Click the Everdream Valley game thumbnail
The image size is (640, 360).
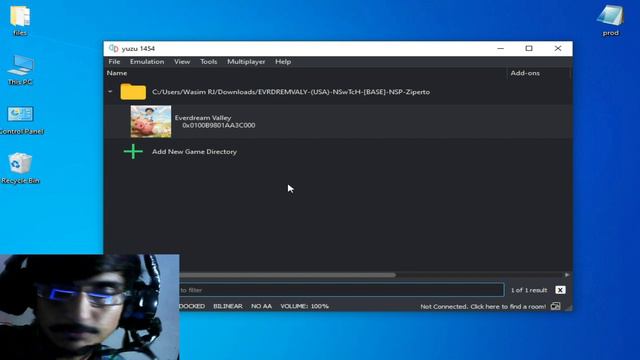pyautogui.click(x=151, y=122)
